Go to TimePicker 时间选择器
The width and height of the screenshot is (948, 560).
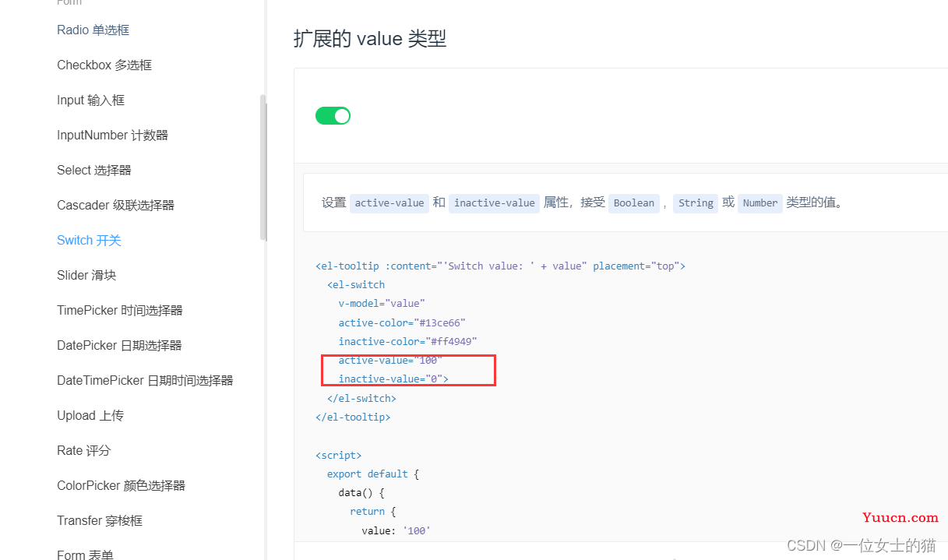point(120,311)
